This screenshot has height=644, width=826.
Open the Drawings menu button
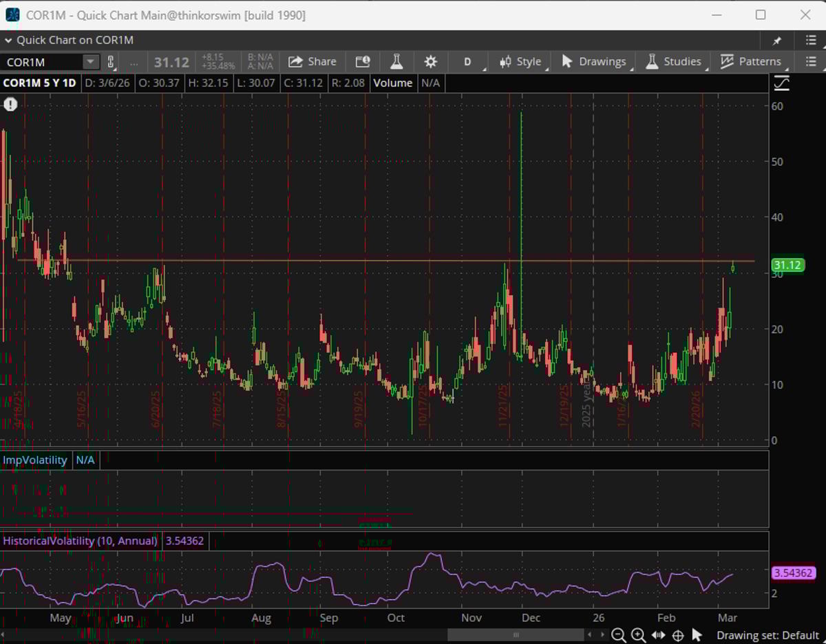point(593,61)
